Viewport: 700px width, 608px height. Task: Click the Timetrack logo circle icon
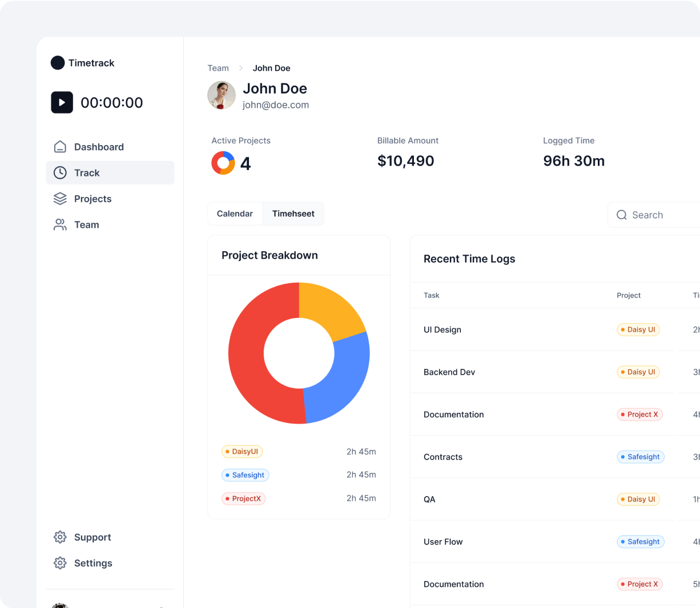(58, 63)
